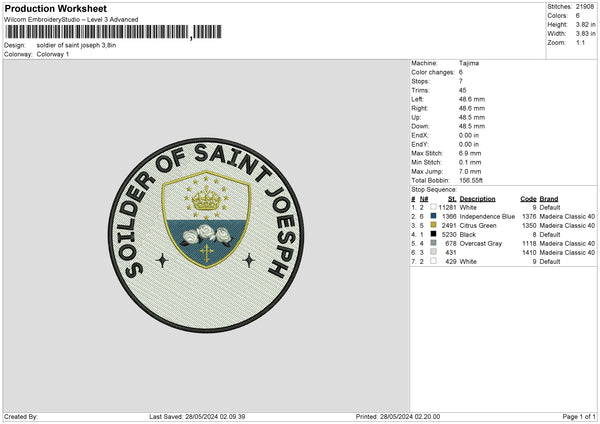The height and width of the screenshot is (424, 600).
Task: Click the Color changes value 6
Action: (461, 72)
